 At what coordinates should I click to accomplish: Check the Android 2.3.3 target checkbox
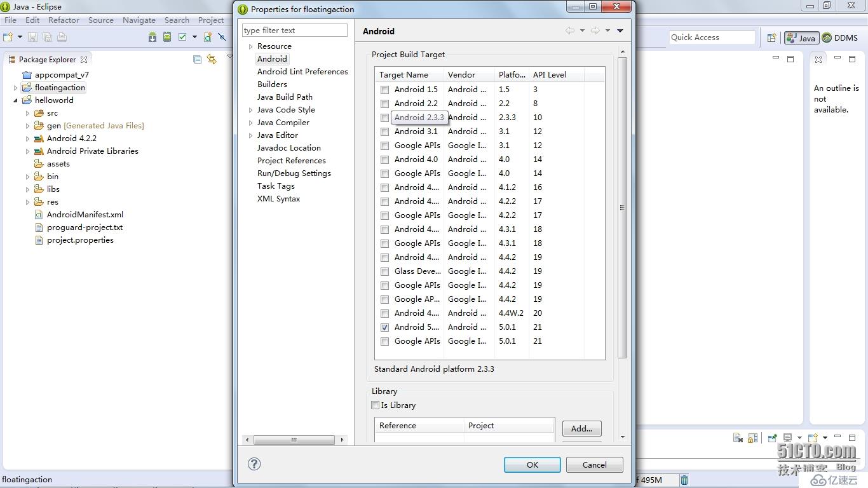[384, 118]
